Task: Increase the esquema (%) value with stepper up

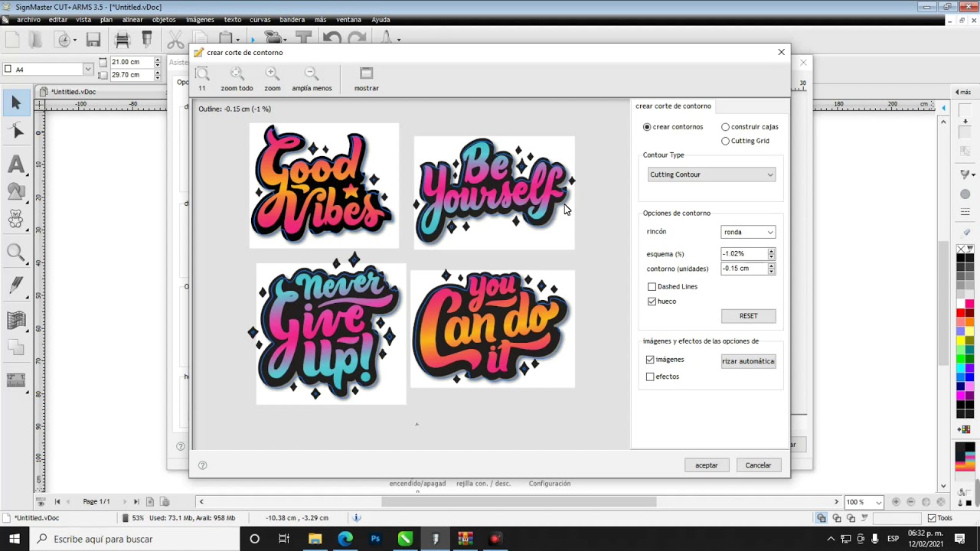Action: 771,251
